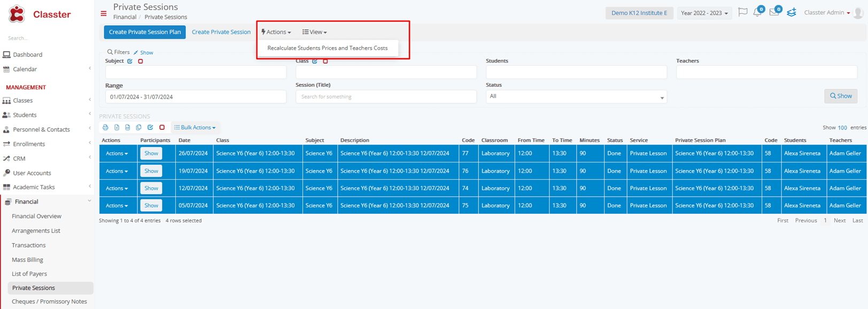Image resolution: width=868 pixels, height=309 pixels.
Task: Open the notifications bell icon
Action: point(757,12)
